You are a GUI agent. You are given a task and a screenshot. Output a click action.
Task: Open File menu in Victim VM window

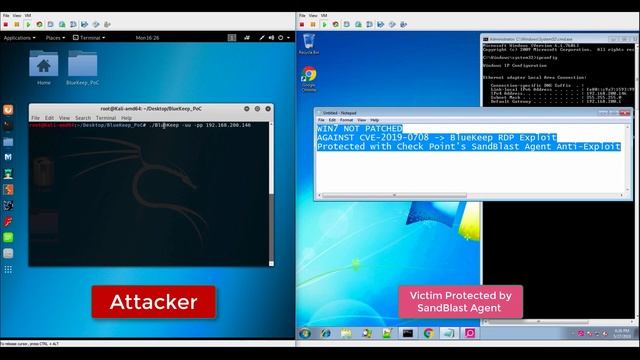(x=302, y=16)
